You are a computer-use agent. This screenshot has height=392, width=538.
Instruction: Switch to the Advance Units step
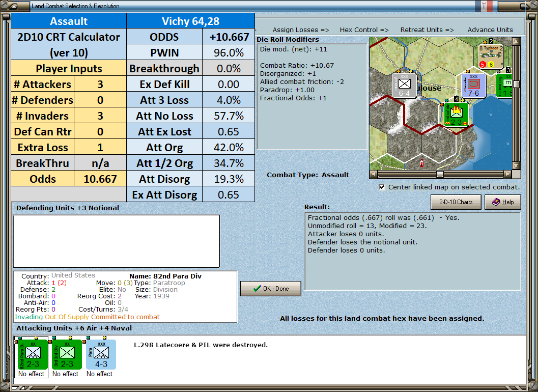point(490,30)
